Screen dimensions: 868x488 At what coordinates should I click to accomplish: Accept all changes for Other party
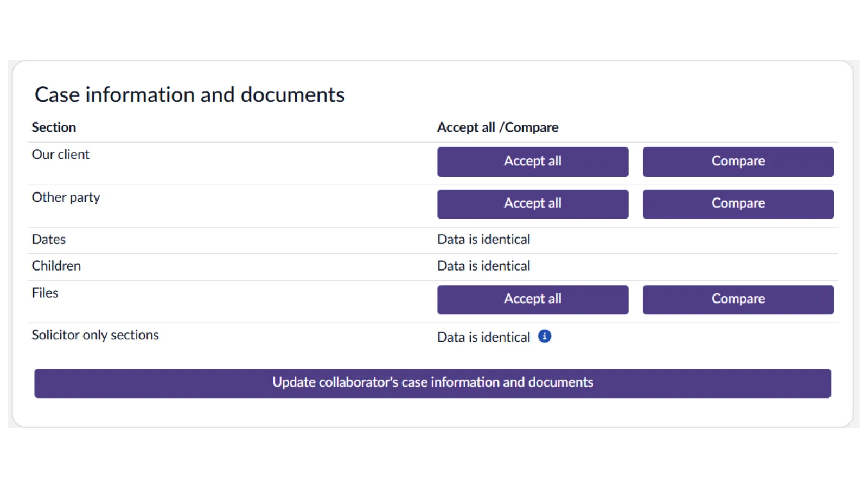pos(532,204)
